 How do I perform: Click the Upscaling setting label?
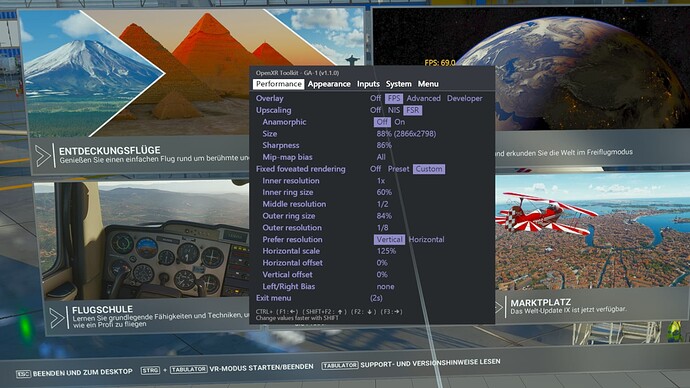point(273,110)
